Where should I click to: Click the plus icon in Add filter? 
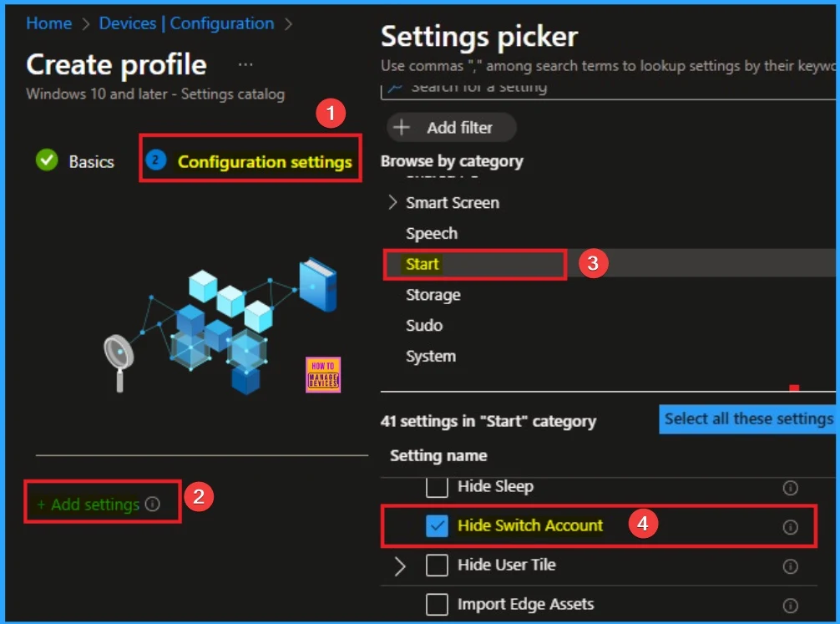(402, 128)
